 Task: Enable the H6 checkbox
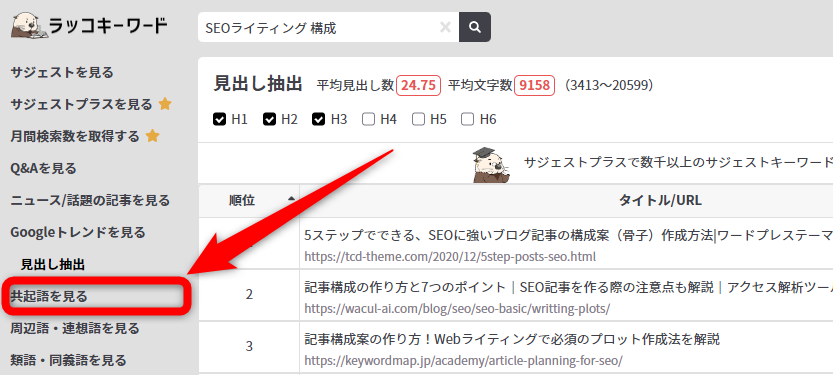pyautogui.click(x=468, y=120)
